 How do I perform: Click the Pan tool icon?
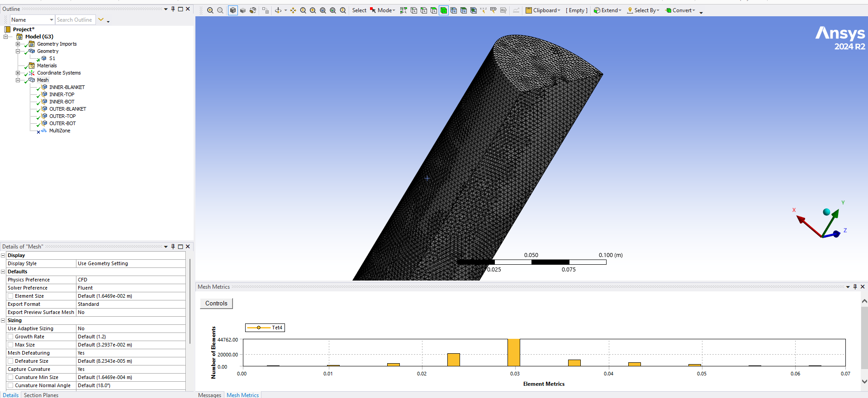pyautogui.click(x=293, y=10)
